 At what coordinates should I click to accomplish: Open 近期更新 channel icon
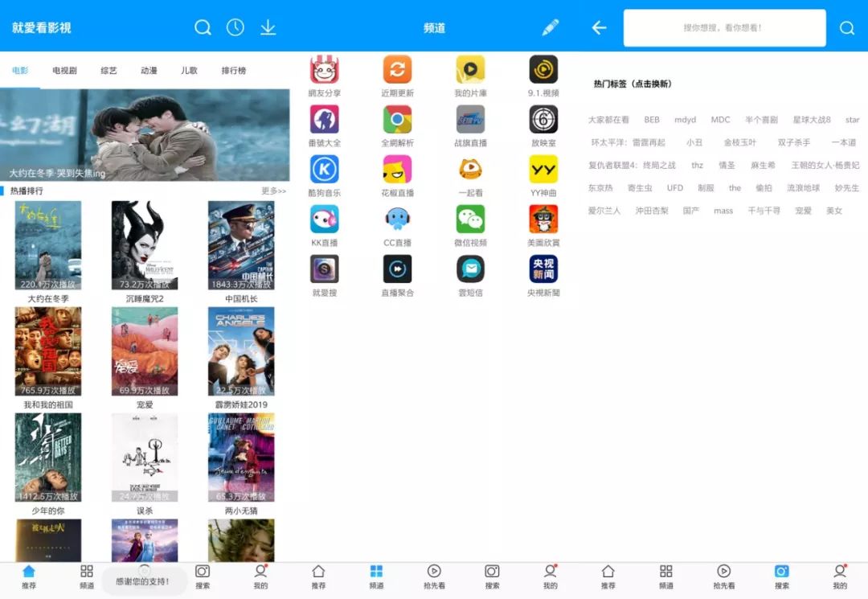[x=398, y=69]
